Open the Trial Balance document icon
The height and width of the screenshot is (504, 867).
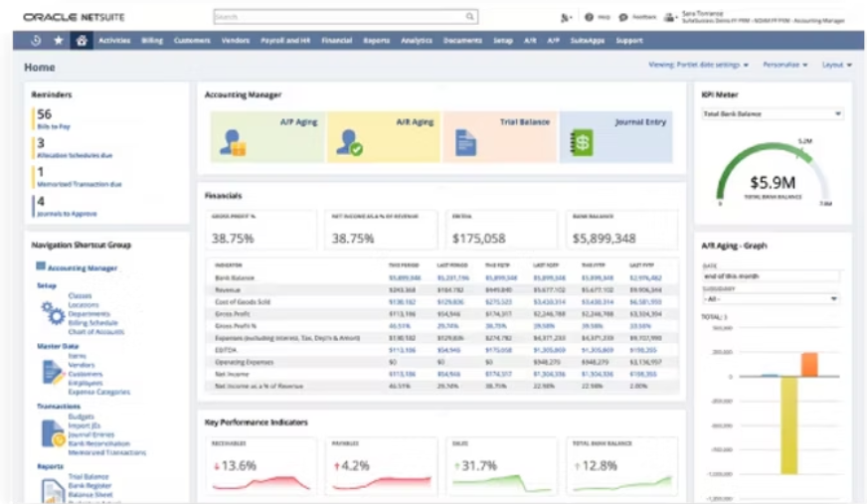(x=465, y=142)
